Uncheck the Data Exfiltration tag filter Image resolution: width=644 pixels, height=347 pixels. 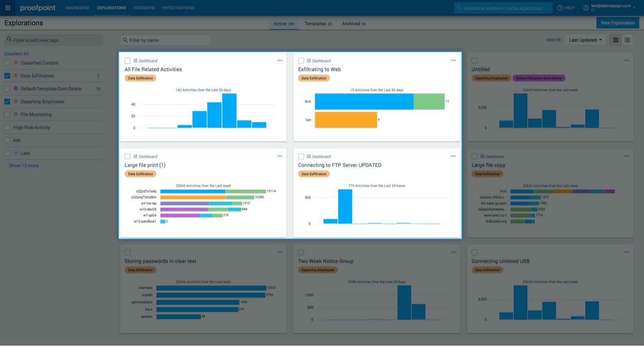[7, 76]
